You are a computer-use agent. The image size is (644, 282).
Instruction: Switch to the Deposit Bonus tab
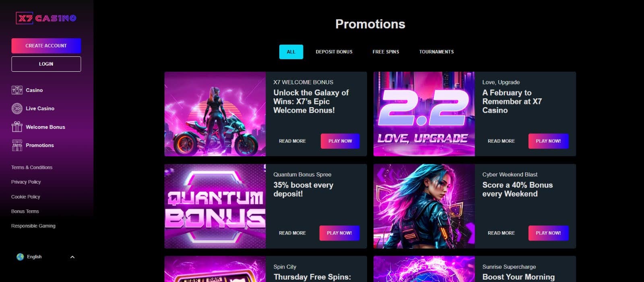click(x=334, y=52)
